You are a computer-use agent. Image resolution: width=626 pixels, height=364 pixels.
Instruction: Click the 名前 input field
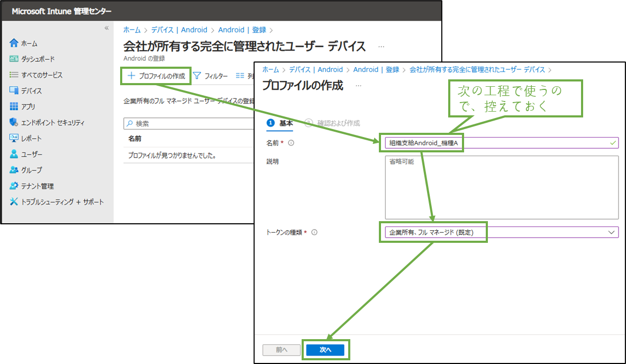pos(502,143)
